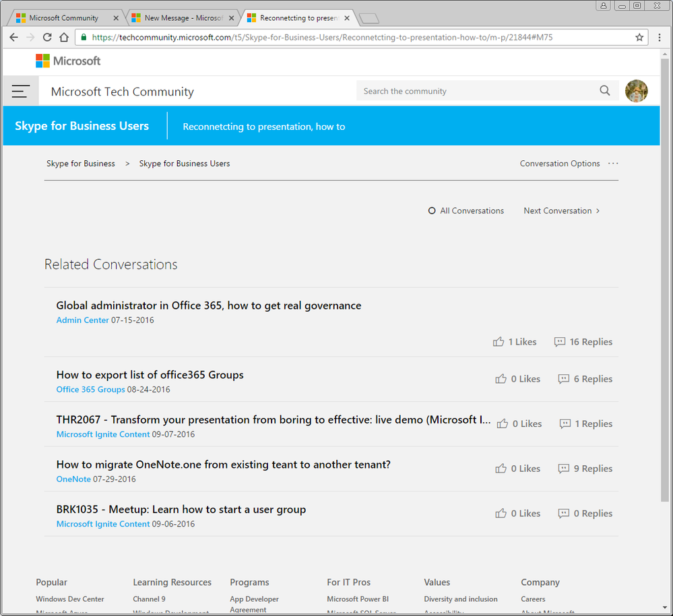Open OneNote category link
This screenshot has width=673, height=616.
pyautogui.click(x=73, y=479)
